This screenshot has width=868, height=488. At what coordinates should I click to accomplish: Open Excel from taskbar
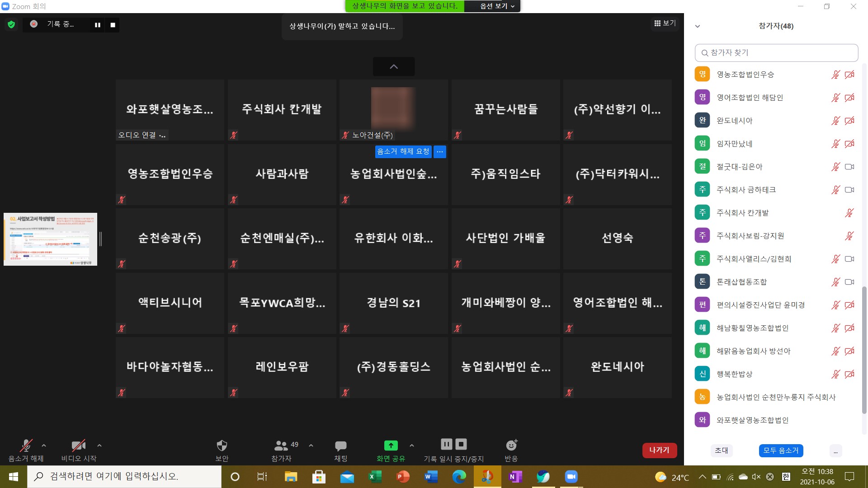coord(375,477)
